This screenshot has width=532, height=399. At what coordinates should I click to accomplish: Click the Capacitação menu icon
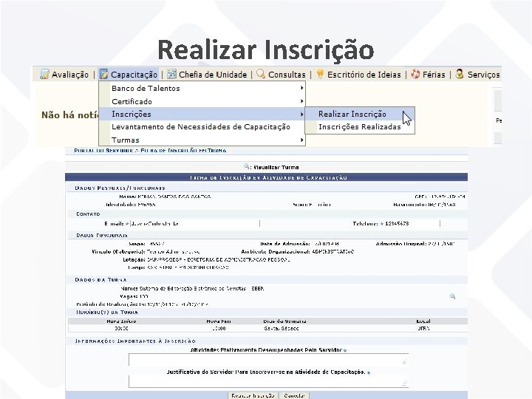[x=103, y=74]
